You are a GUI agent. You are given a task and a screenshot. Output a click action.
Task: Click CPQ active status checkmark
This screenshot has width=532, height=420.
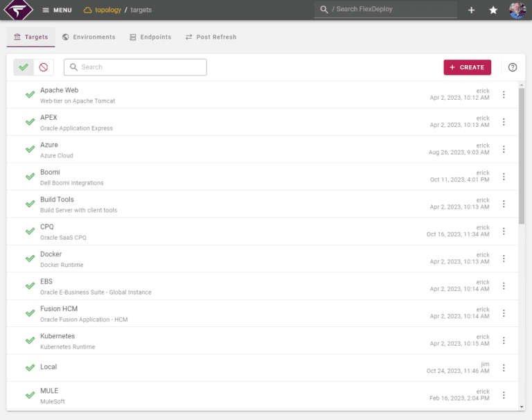pyautogui.click(x=30, y=231)
